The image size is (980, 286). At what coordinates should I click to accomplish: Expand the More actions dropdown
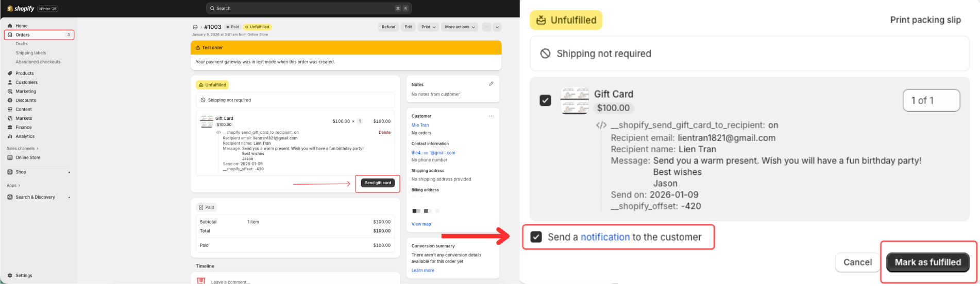(x=460, y=27)
